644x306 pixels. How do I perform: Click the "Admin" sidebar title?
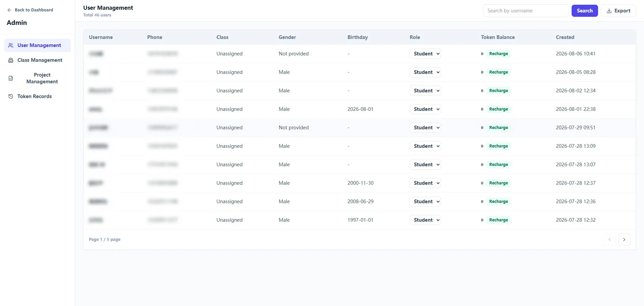click(17, 23)
